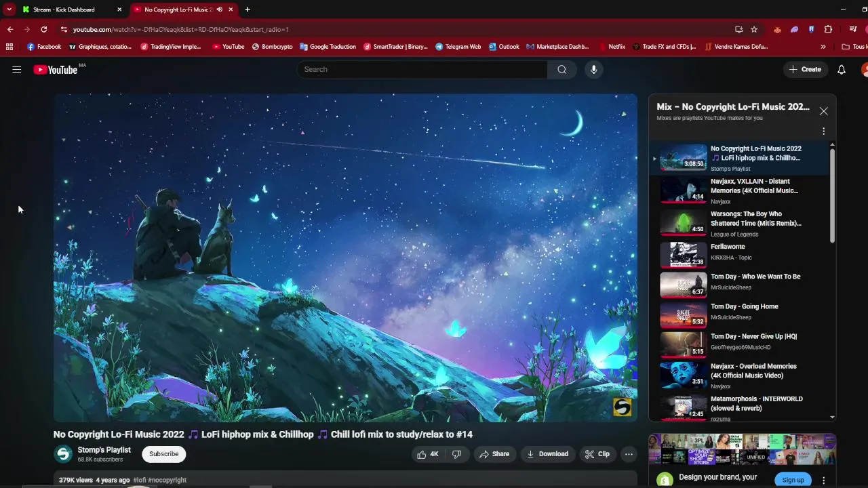Close the Kick Dashboard tab
Screen dimensions: 868x488
(x=120, y=9)
